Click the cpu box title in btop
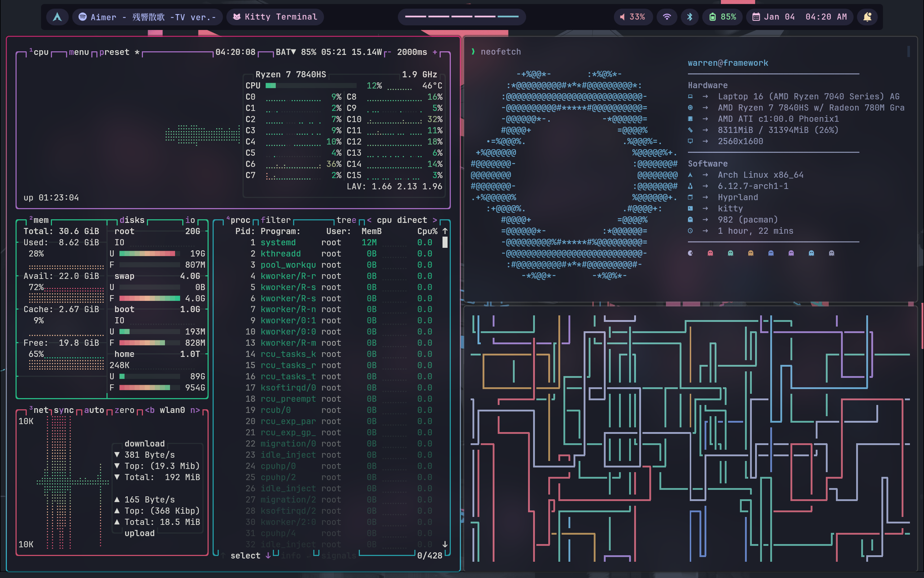This screenshot has width=924, height=578. (39, 52)
